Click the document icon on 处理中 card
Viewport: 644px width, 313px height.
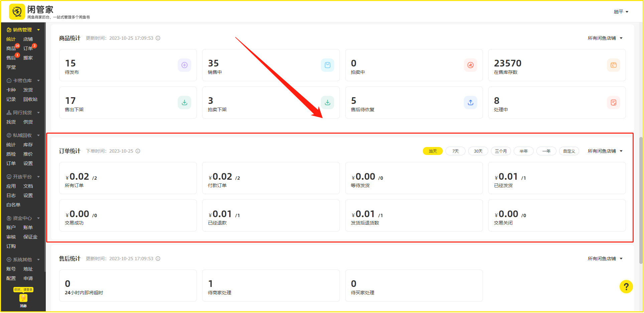pyautogui.click(x=613, y=103)
